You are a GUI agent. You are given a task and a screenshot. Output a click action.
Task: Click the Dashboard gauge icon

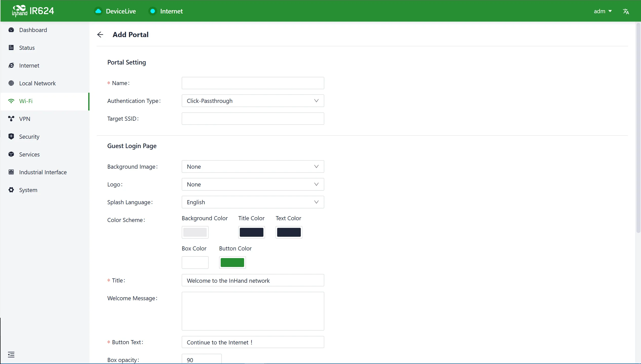(11, 30)
